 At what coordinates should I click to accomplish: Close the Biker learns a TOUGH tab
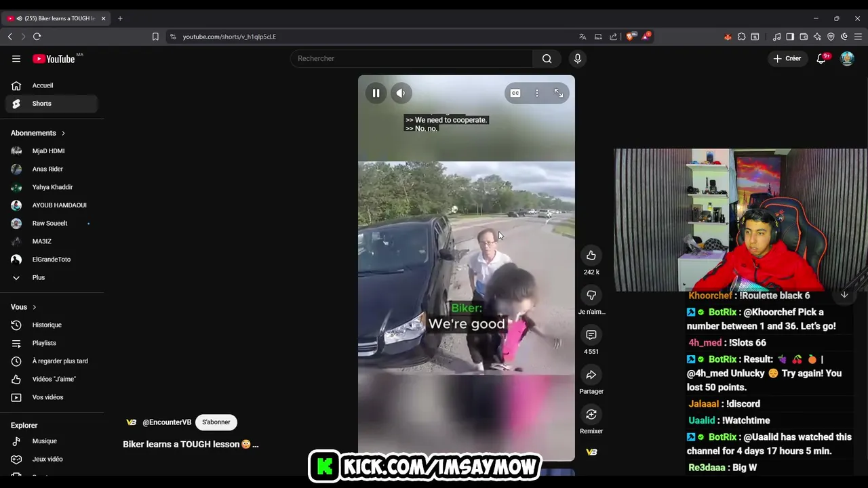coord(104,18)
